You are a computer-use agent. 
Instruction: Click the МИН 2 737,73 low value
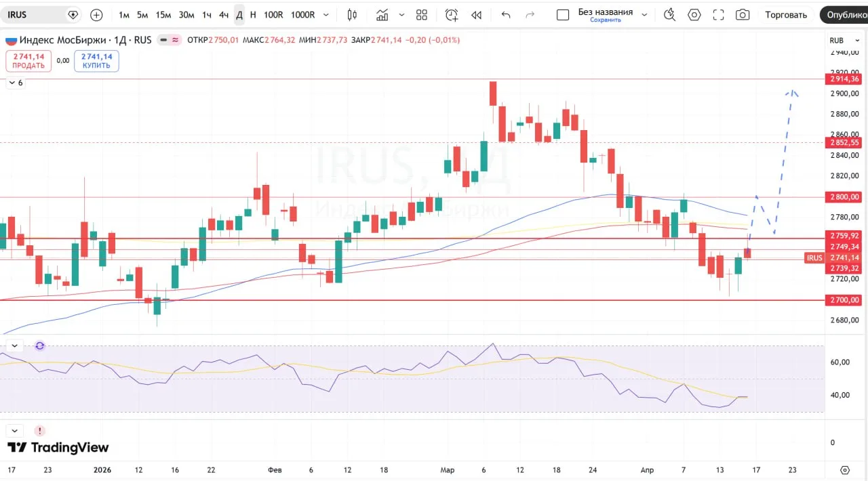[x=323, y=40]
